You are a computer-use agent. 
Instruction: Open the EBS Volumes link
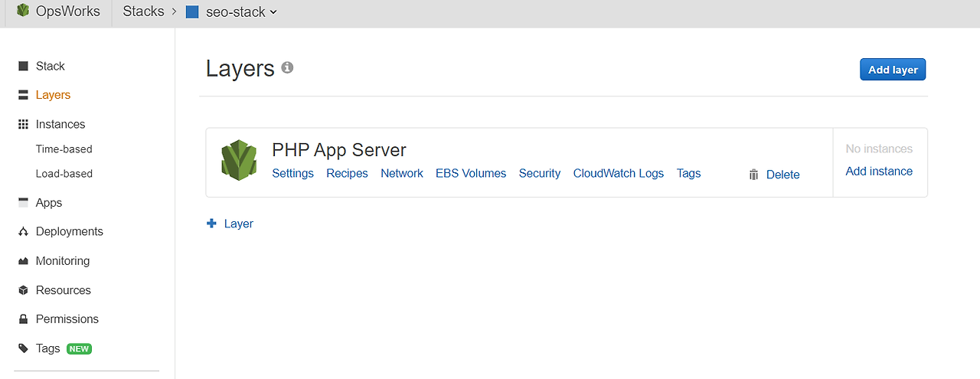click(471, 174)
